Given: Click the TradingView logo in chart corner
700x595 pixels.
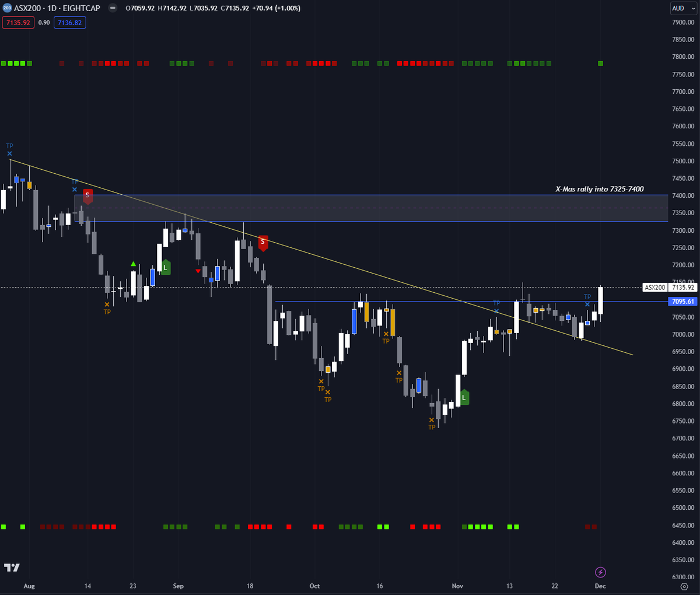Looking at the screenshot, I should (x=12, y=568).
